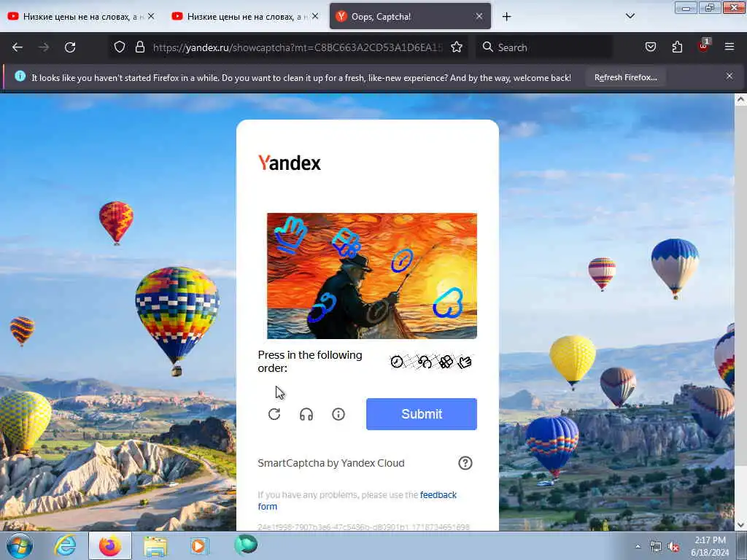Open the Firefox hamburger menu
The image size is (747, 560).
pyautogui.click(x=729, y=47)
